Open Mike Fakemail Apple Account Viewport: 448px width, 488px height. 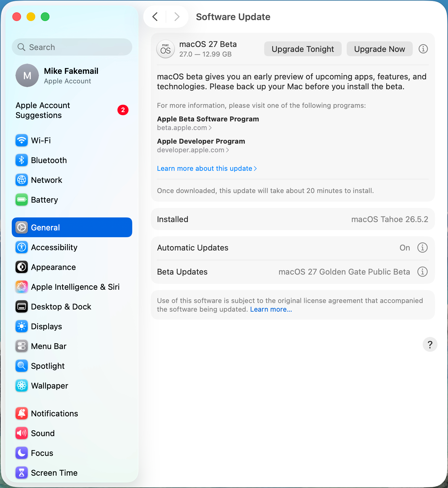click(72, 75)
